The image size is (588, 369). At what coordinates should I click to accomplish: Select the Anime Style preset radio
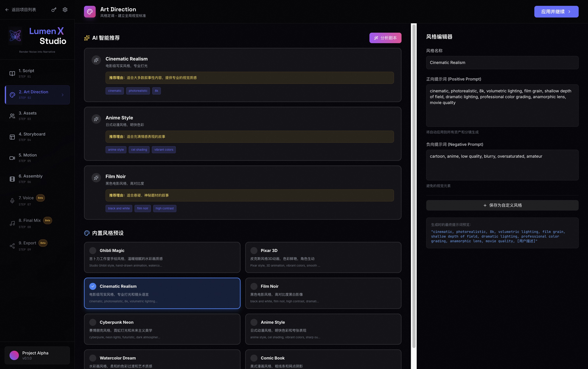[254, 322]
